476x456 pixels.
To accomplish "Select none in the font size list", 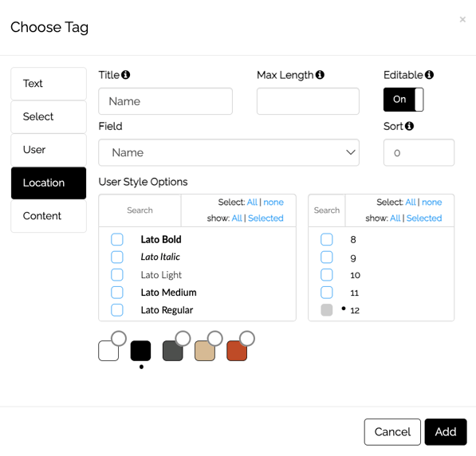I will pos(431,202).
